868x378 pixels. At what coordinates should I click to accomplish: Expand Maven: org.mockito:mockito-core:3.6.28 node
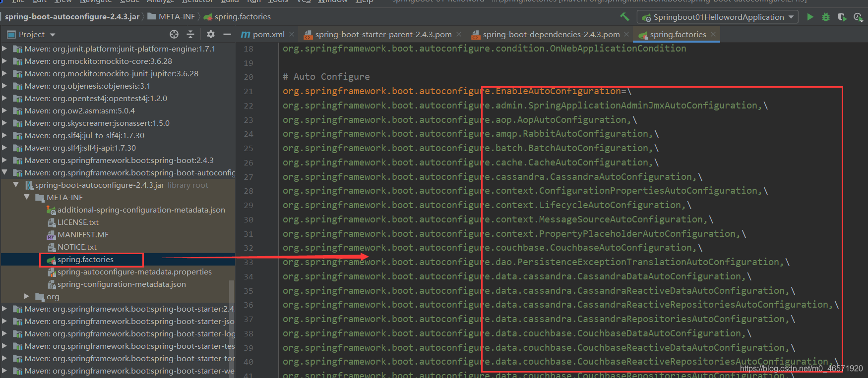click(5, 61)
